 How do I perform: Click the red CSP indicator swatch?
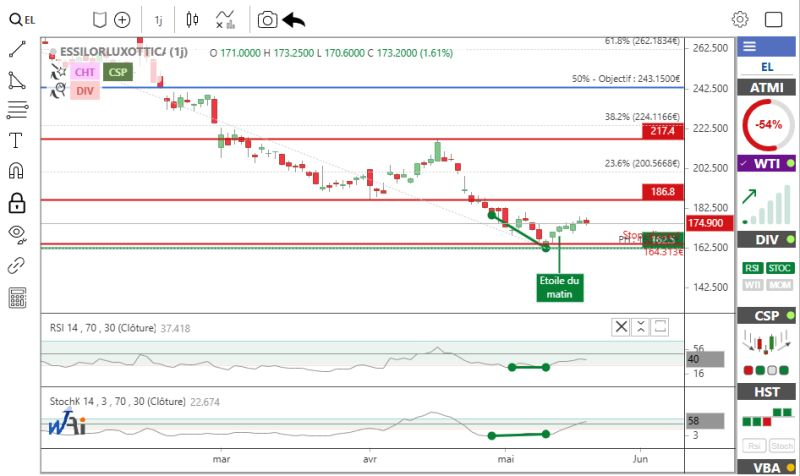[748, 370]
